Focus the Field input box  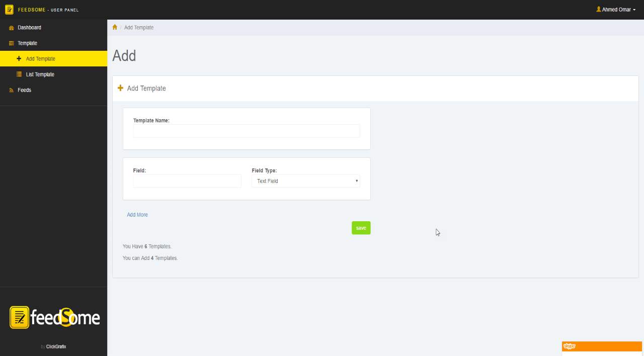point(187,181)
